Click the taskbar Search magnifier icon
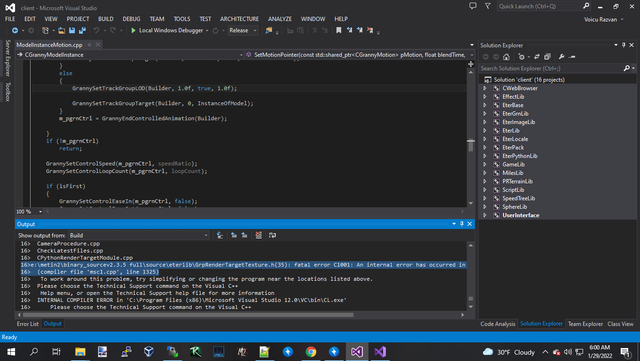This screenshot has width=640, height=361. tap(34, 352)
